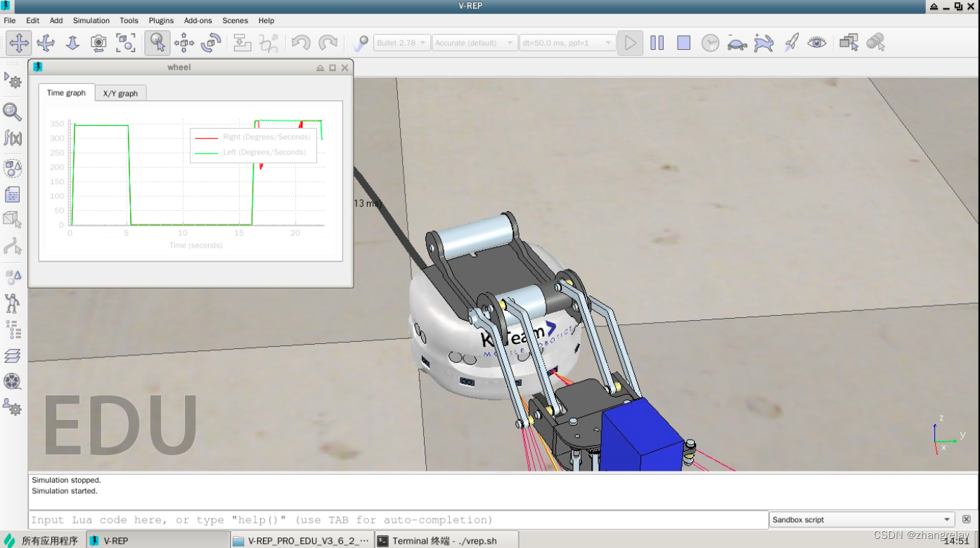Image resolution: width=980 pixels, height=548 pixels.
Task: Undo the last action
Action: [x=301, y=43]
